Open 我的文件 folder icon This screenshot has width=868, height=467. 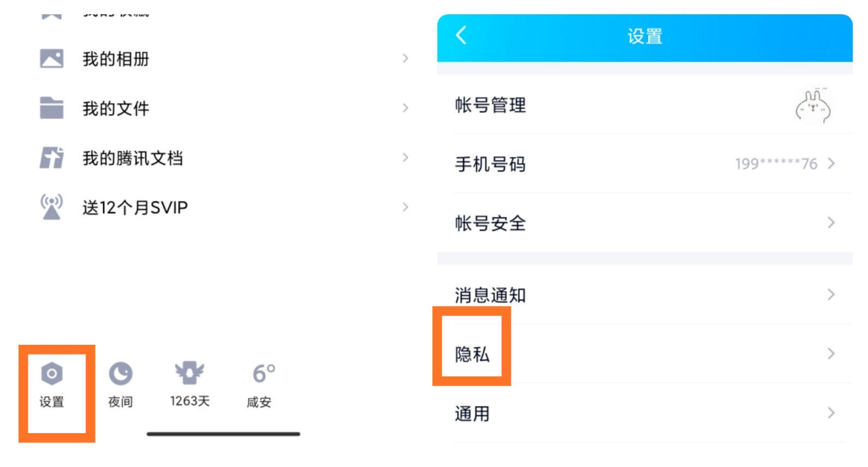(52, 108)
